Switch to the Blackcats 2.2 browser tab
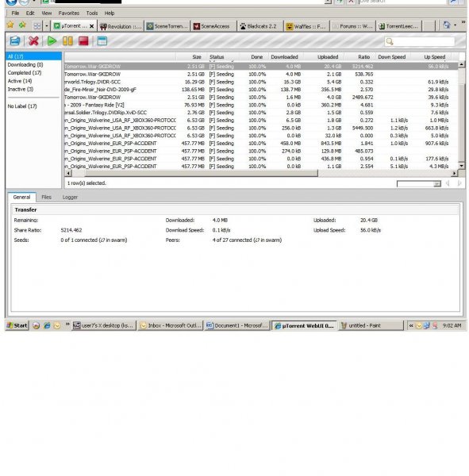This screenshot has height=476, width=469. 260,26
